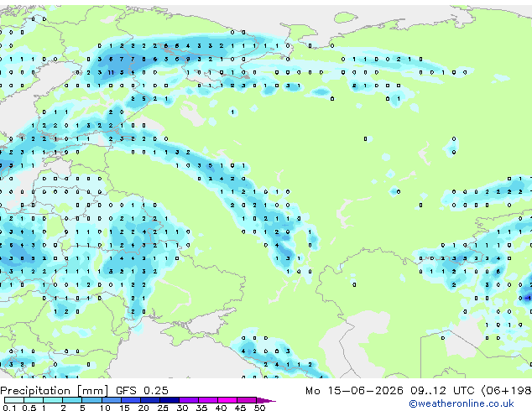Click the 'GFS 0.25' model label
532x411 pixels.
(142, 390)
